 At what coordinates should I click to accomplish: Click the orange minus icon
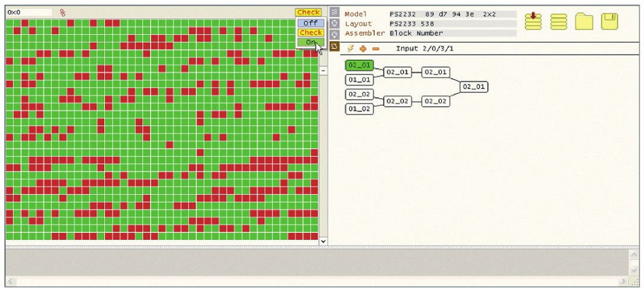click(375, 48)
